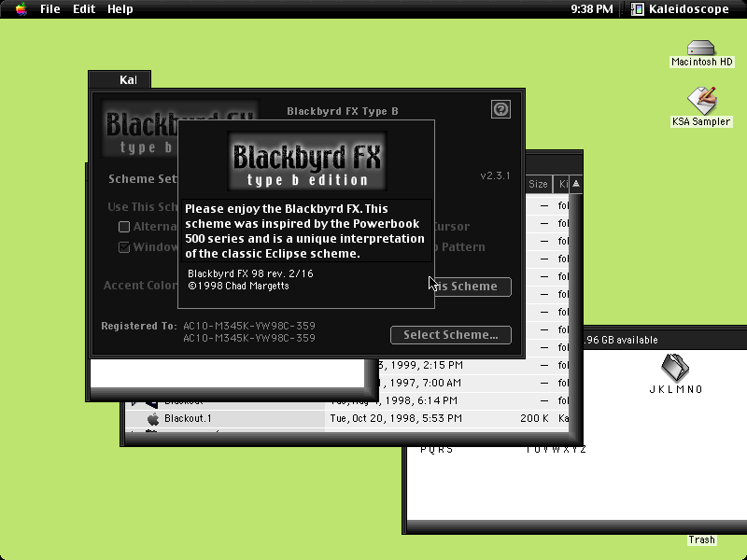Open the Help menu
The width and height of the screenshot is (747, 560).
pos(120,9)
